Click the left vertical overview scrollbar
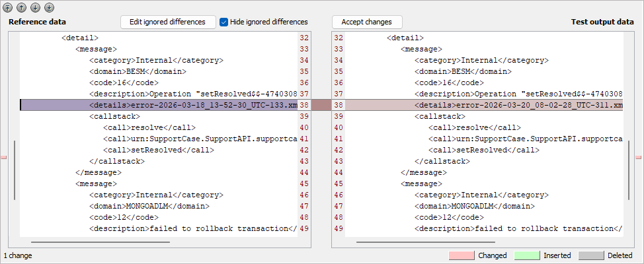 coord(14,178)
